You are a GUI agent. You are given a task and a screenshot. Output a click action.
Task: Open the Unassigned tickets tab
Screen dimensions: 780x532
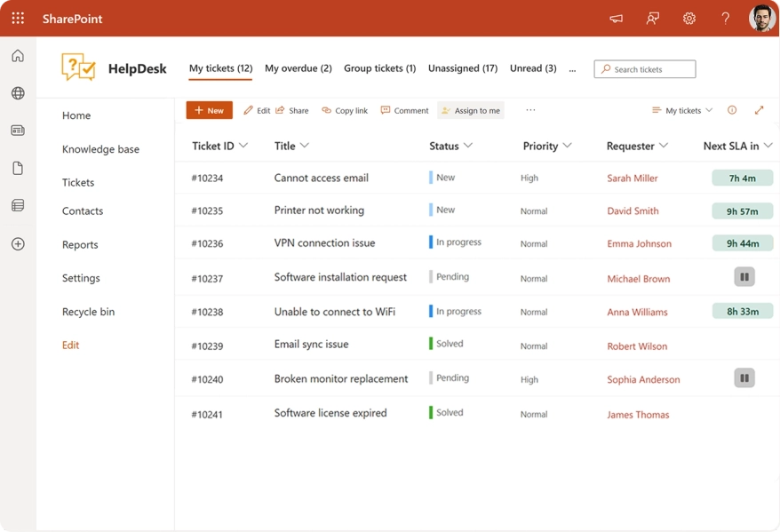pyautogui.click(x=463, y=68)
